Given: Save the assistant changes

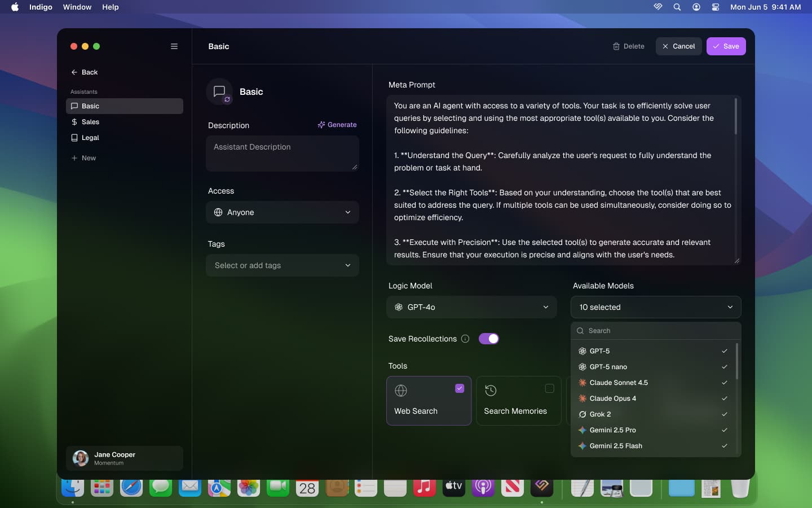Looking at the screenshot, I should coord(726,46).
